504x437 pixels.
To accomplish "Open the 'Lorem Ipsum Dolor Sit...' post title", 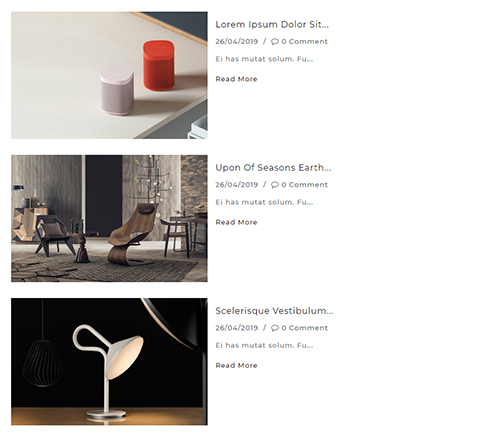I will coord(272,25).
